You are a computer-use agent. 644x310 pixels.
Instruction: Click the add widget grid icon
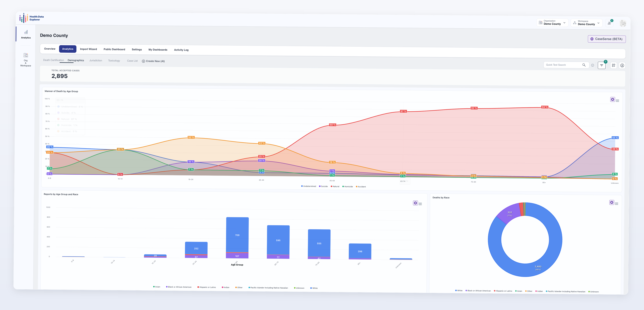pyautogui.click(x=614, y=65)
